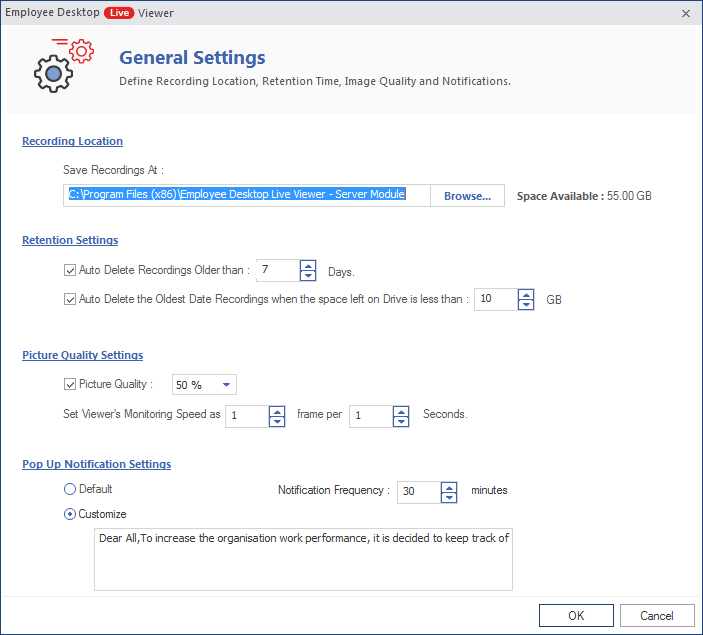Click the OK button
The height and width of the screenshot is (635, 703).
pos(576,615)
